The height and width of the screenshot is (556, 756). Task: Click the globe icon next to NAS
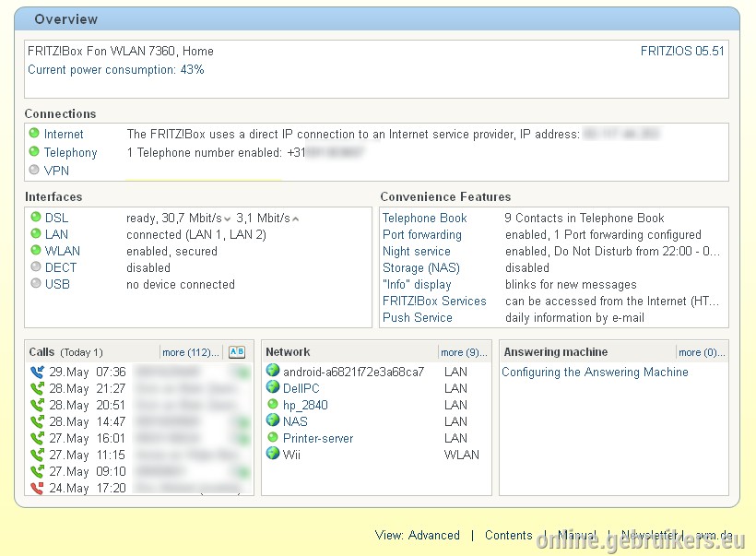(x=273, y=420)
